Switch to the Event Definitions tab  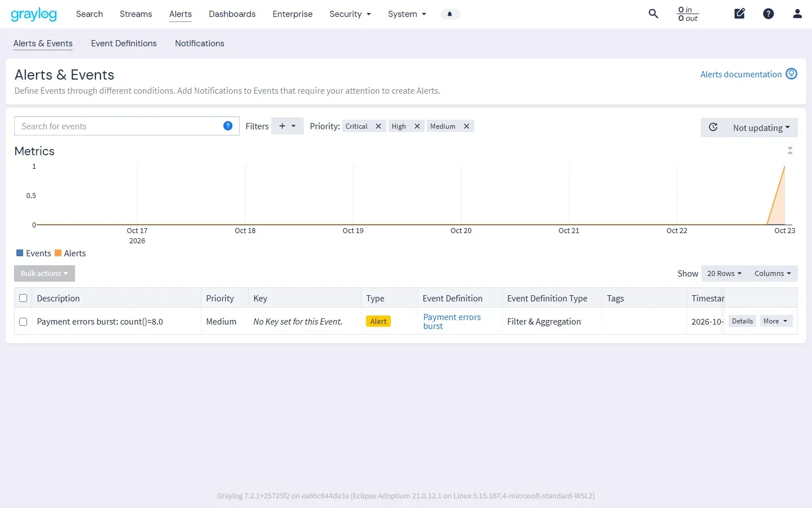click(124, 43)
